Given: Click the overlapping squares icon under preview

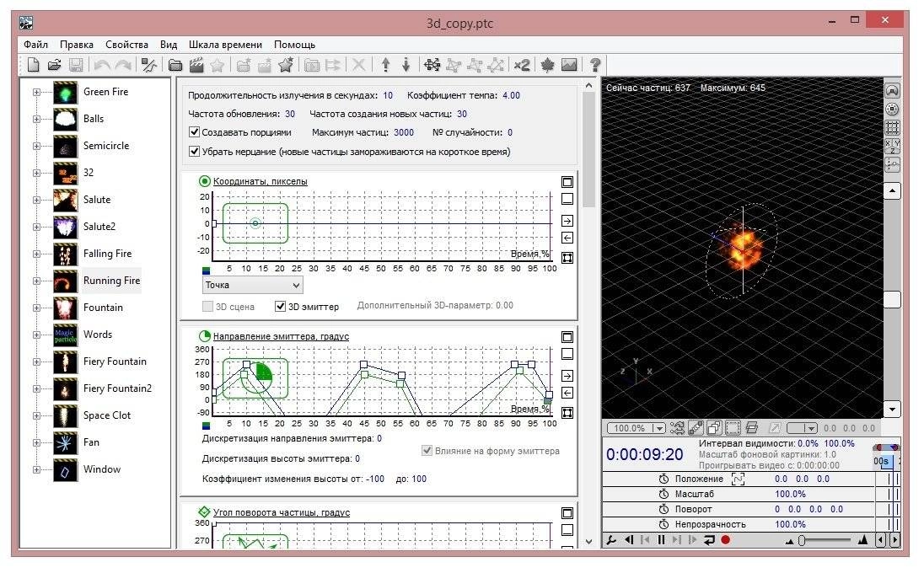Looking at the screenshot, I should pos(714,428).
